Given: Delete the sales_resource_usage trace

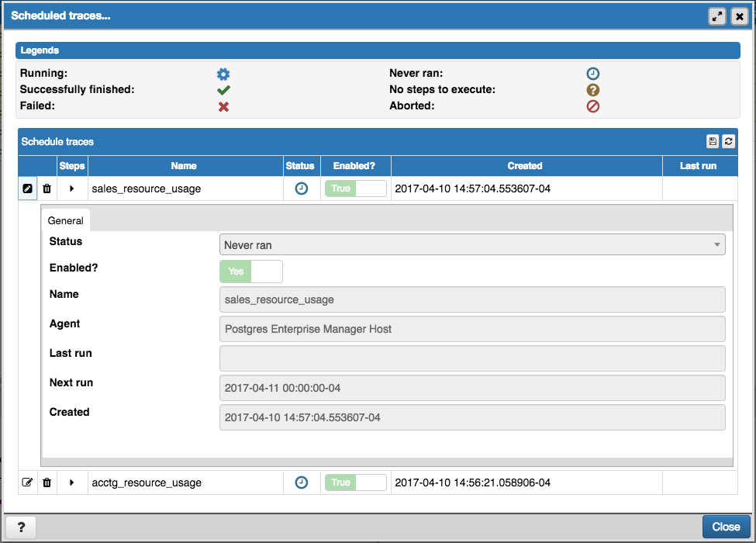Looking at the screenshot, I should (47, 188).
